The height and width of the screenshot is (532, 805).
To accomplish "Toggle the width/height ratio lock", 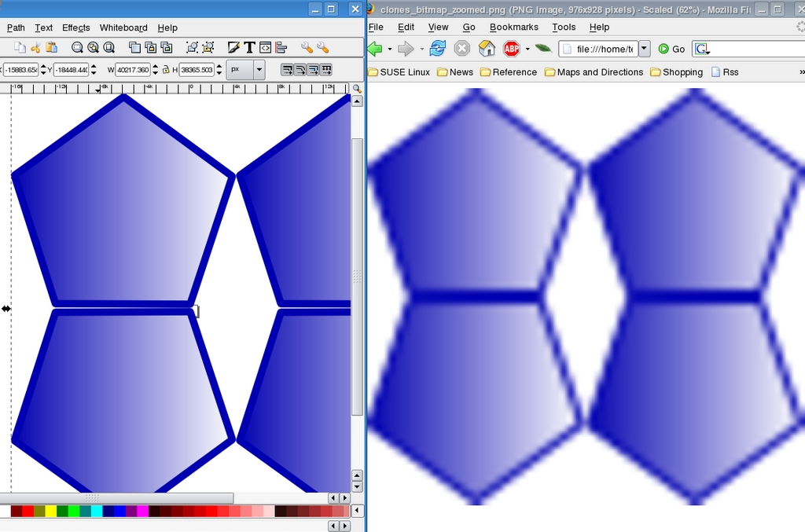I will (166, 70).
